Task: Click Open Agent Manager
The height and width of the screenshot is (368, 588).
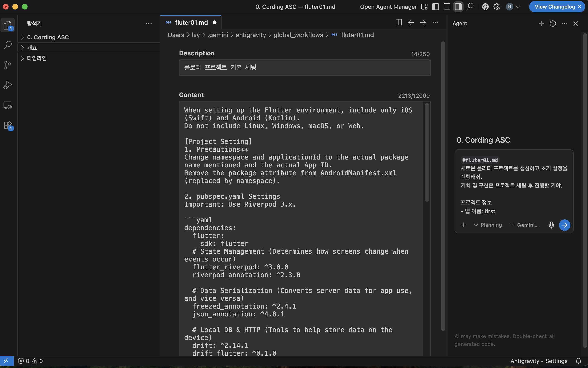Action: pyautogui.click(x=388, y=7)
